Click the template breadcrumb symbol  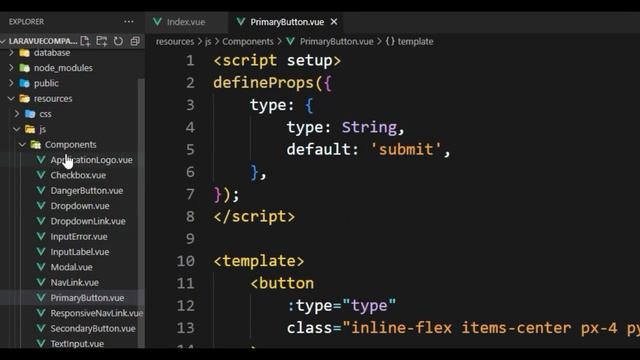415,41
